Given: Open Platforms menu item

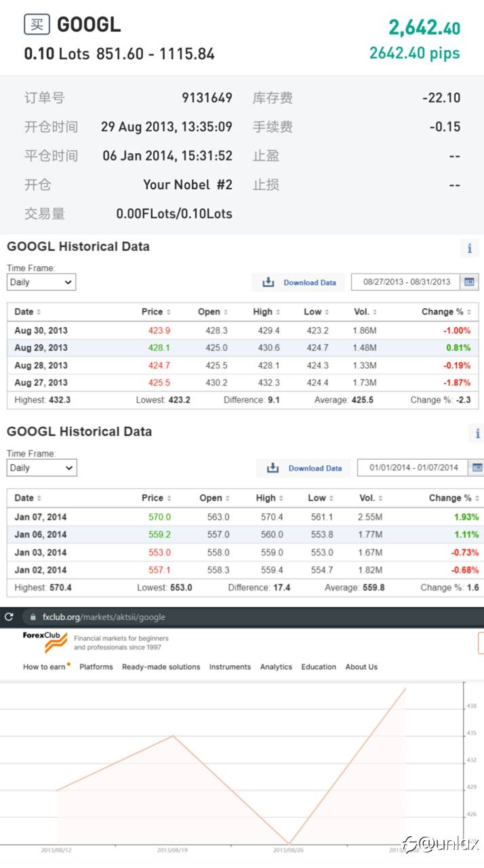Looking at the screenshot, I should tap(96, 667).
